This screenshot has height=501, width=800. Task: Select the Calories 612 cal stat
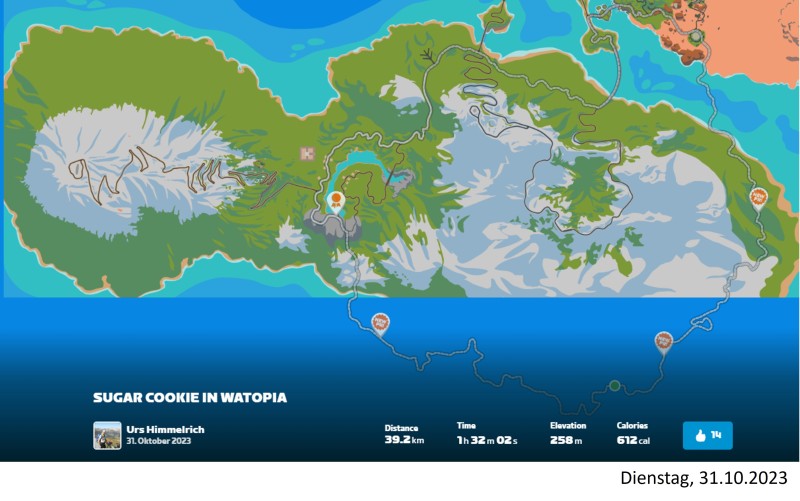634,434
